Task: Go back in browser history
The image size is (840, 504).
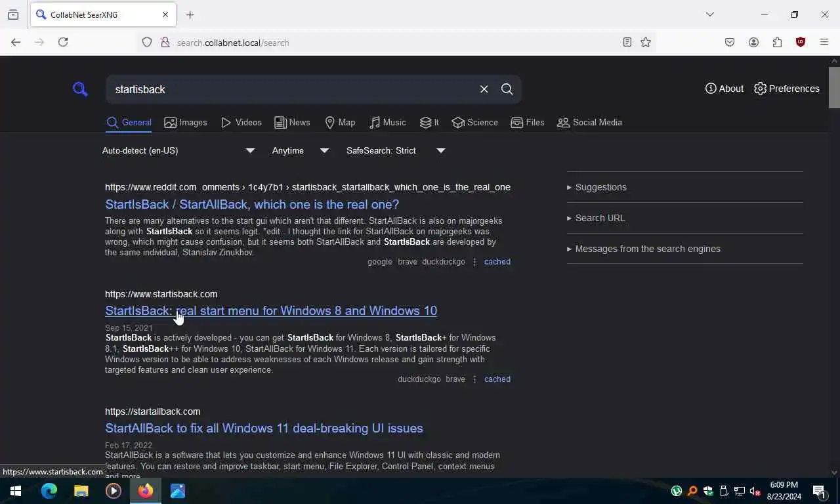Action: pos(16,42)
